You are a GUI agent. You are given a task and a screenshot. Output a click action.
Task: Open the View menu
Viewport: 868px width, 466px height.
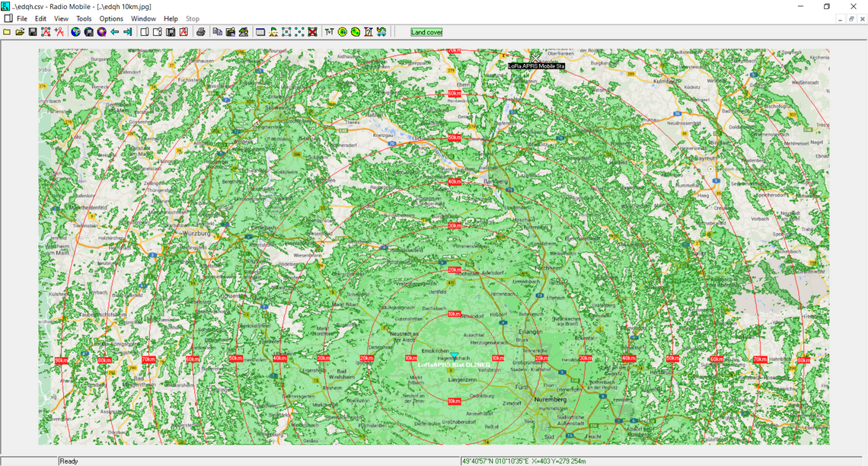pos(61,18)
